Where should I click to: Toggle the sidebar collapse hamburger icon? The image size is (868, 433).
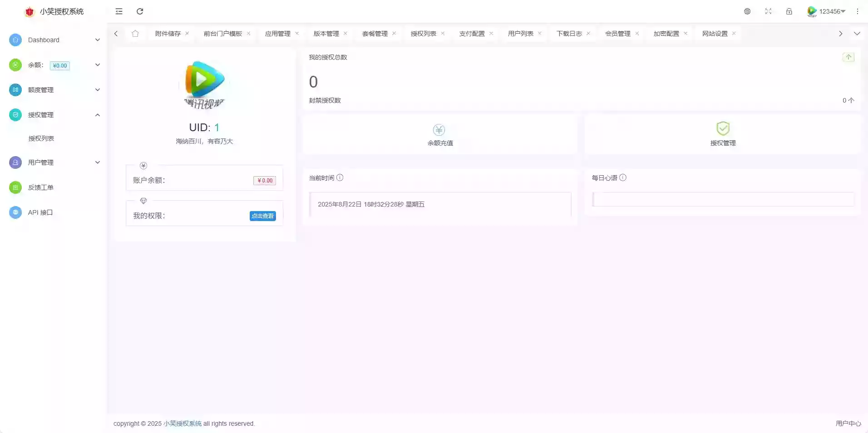pos(118,11)
